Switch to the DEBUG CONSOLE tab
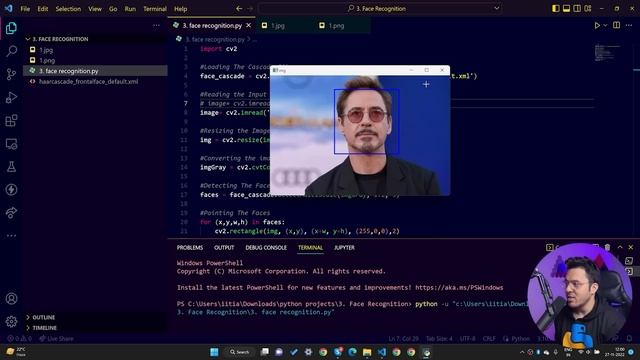The image size is (640, 360). click(266, 248)
